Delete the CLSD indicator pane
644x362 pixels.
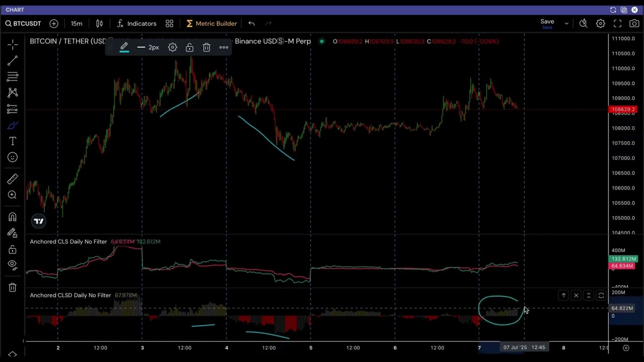pyautogui.click(x=576, y=296)
